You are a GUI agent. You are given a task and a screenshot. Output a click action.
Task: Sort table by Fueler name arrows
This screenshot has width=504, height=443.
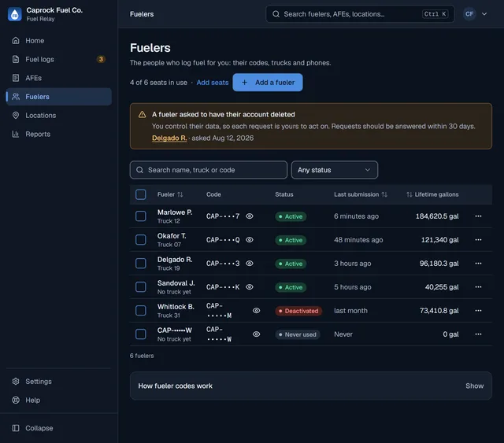coord(180,194)
